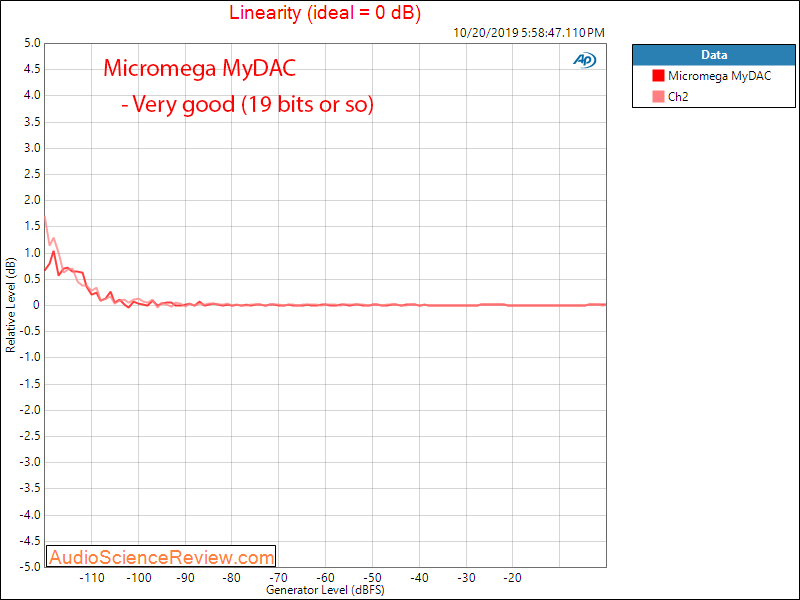Select the Micromega MyDAC legend entry label
The image size is (800, 600).
(719, 76)
